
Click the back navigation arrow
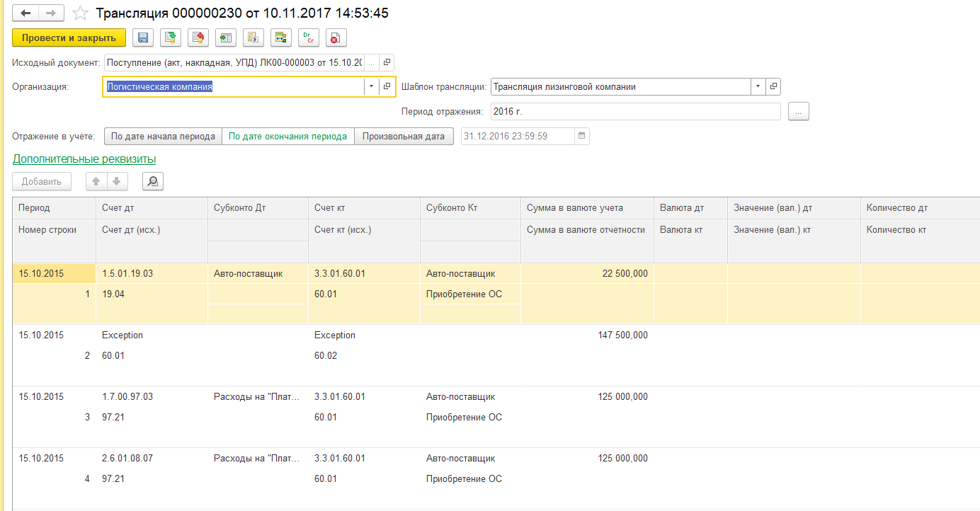click(x=25, y=13)
